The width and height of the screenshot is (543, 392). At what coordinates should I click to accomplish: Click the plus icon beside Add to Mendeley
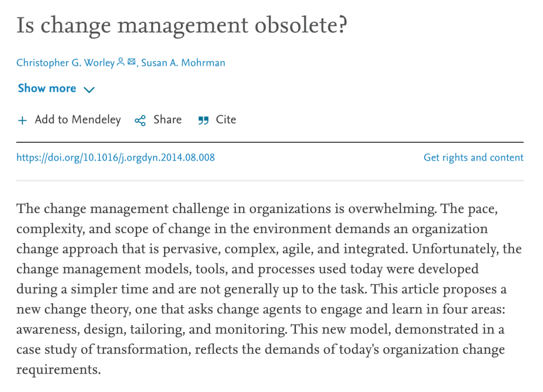coord(22,120)
